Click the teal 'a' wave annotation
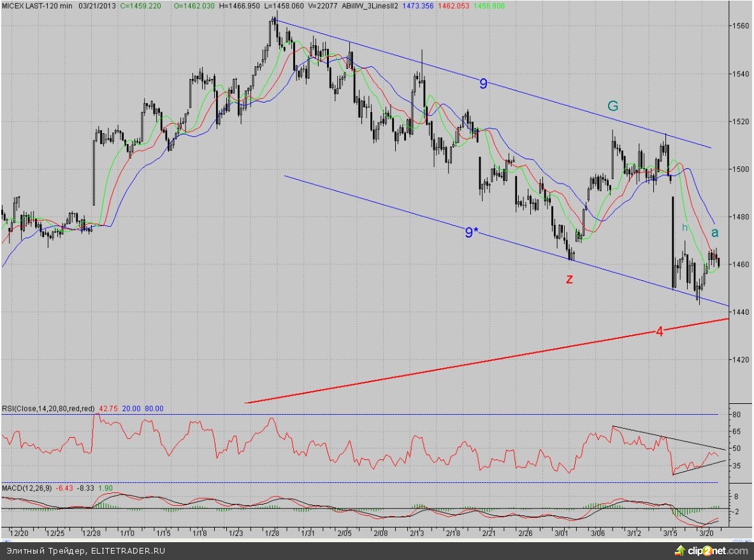The height and width of the screenshot is (560, 754). click(714, 233)
